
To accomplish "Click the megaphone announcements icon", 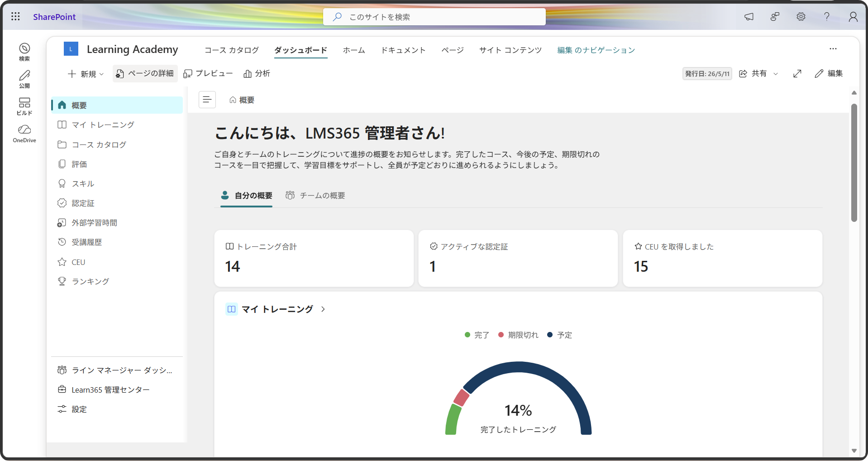I will (749, 17).
